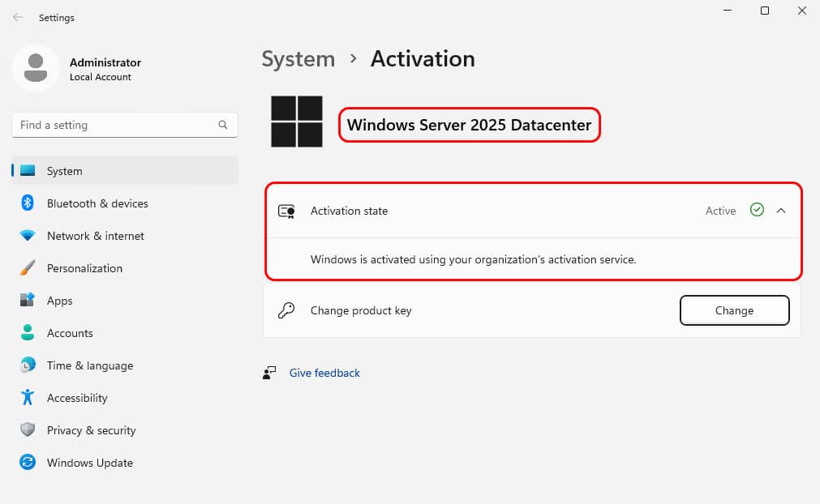Click the Accessibility figure icon
Viewport: 820px width, 504px height.
(x=28, y=398)
